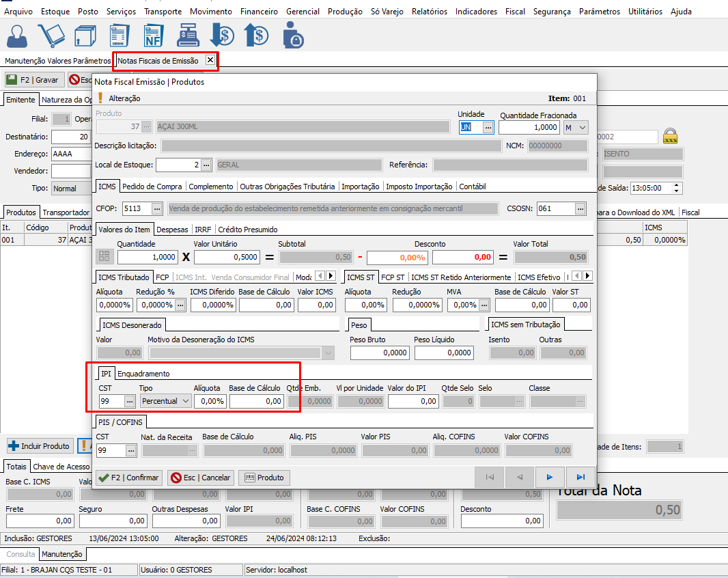Click the money arrow up icon

coord(257,36)
